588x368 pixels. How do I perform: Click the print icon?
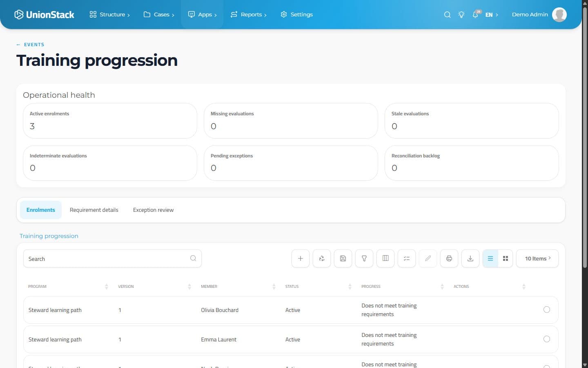coord(449,258)
